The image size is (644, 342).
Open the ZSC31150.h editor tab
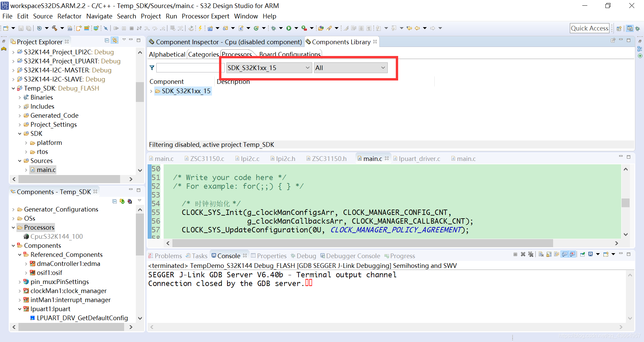click(x=326, y=159)
